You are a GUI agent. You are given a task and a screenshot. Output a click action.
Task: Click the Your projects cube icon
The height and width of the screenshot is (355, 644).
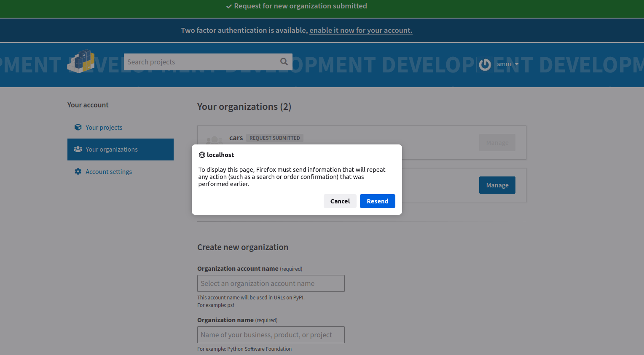click(x=78, y=127)
